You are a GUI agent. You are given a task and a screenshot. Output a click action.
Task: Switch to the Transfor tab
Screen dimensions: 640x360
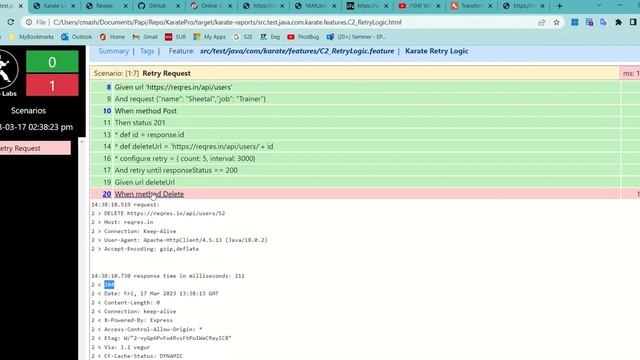click(x=471, y=6)
